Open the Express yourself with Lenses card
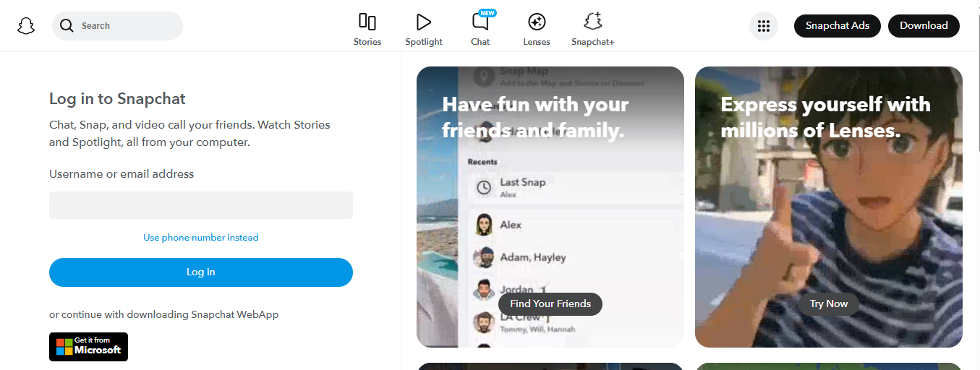This screenshot has width=980, height=370. coord(829,207)
